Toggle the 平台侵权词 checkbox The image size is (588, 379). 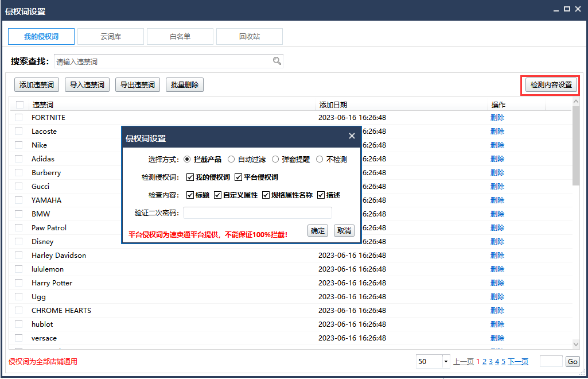coord(239,177)
